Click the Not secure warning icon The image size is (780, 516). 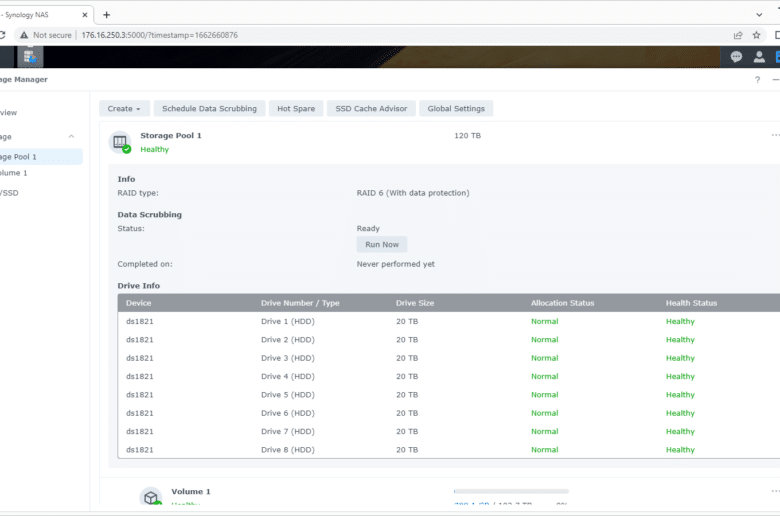[24, 35]
